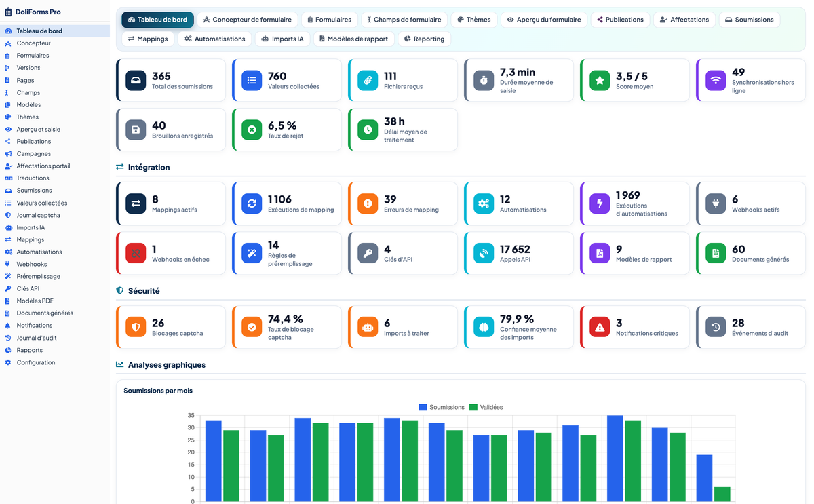This screenshot has width=814, height=504.
Task: Click the DoliForms Pro logo icon in sidebar
Action: 8,12
